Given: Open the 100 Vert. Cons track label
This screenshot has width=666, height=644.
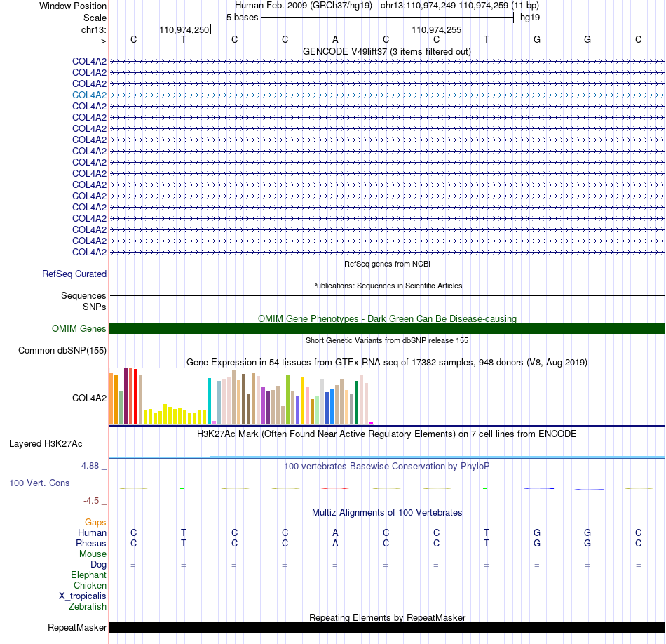Looking at the screenshot, I should point(39,483).
